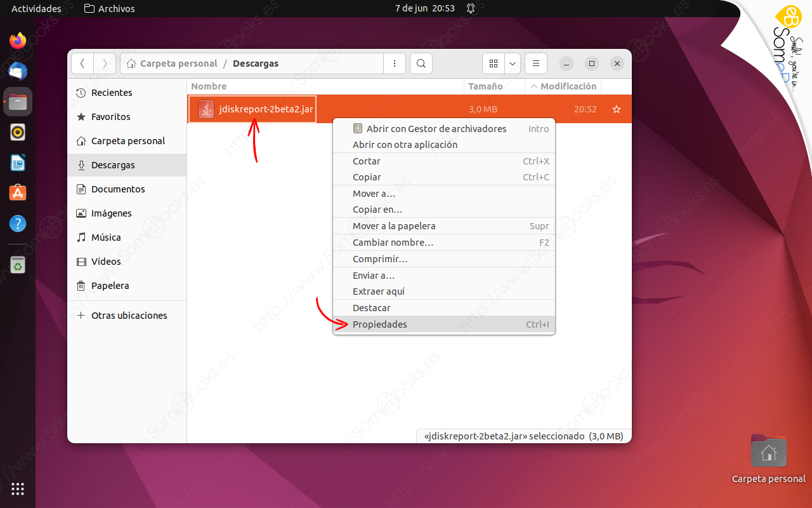Open the Help app from the dock

coord(17,224)
